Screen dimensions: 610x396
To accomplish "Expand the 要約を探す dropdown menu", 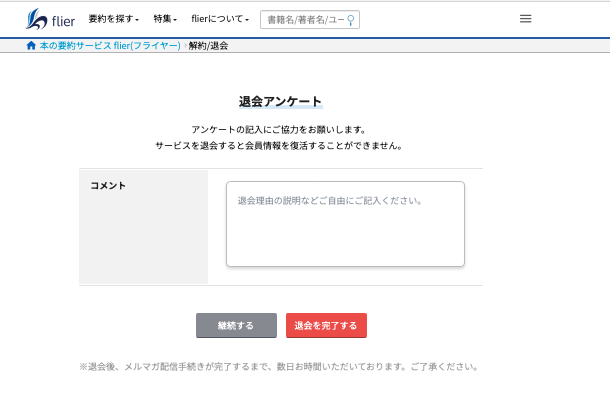I will point(114,19).
